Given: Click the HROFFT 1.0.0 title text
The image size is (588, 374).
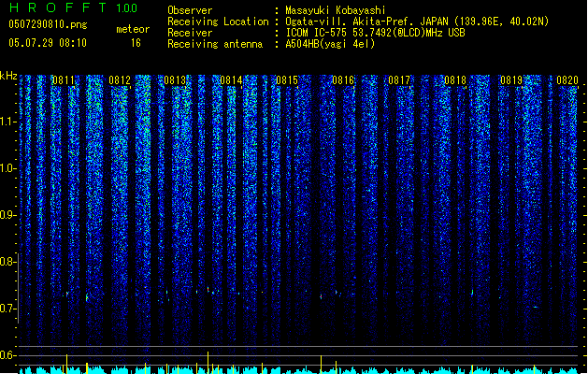Looking at the screenshot, I should (73, 7).
